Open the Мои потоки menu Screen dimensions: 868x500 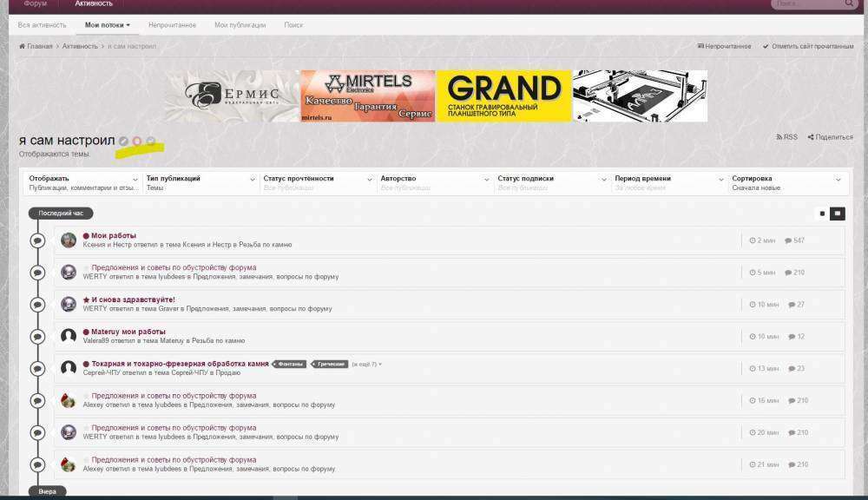click(108, 25)
